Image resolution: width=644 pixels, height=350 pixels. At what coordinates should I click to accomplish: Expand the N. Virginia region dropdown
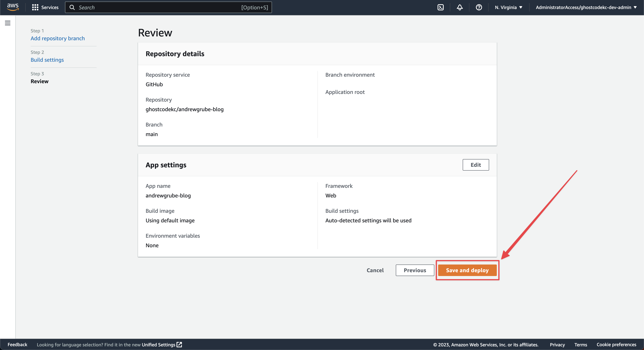508,7
